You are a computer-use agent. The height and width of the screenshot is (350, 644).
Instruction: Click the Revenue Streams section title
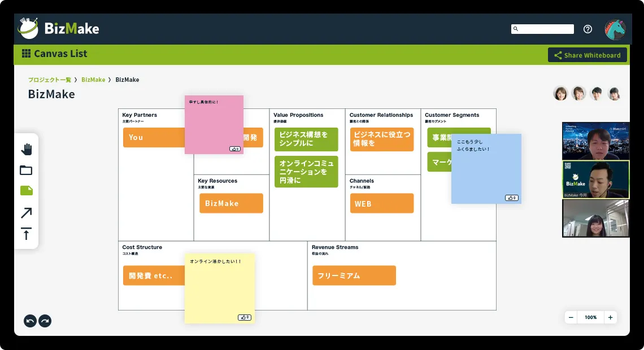click(x=335, y=247)
